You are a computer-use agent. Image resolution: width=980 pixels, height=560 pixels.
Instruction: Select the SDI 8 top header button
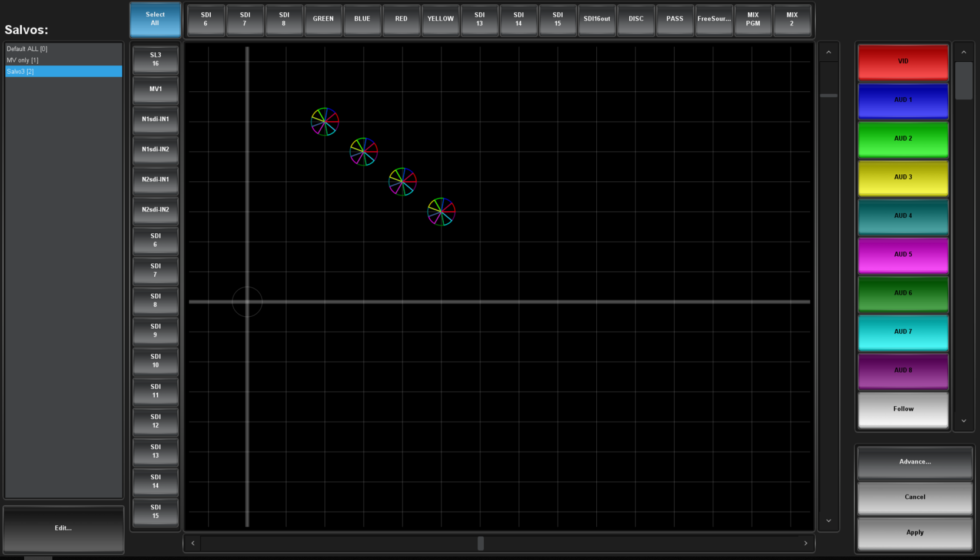(x=284, y=19)
